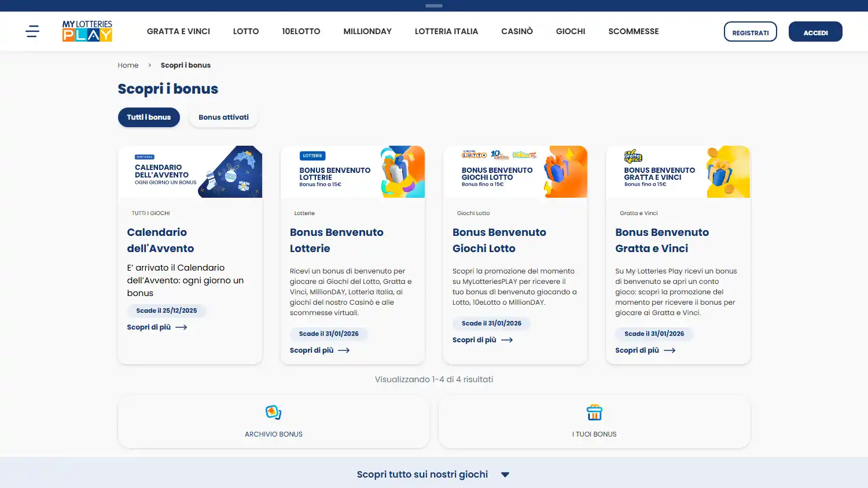The image size is (868, 488).
Task: Click the Accedi button
Action: [815, 32]
